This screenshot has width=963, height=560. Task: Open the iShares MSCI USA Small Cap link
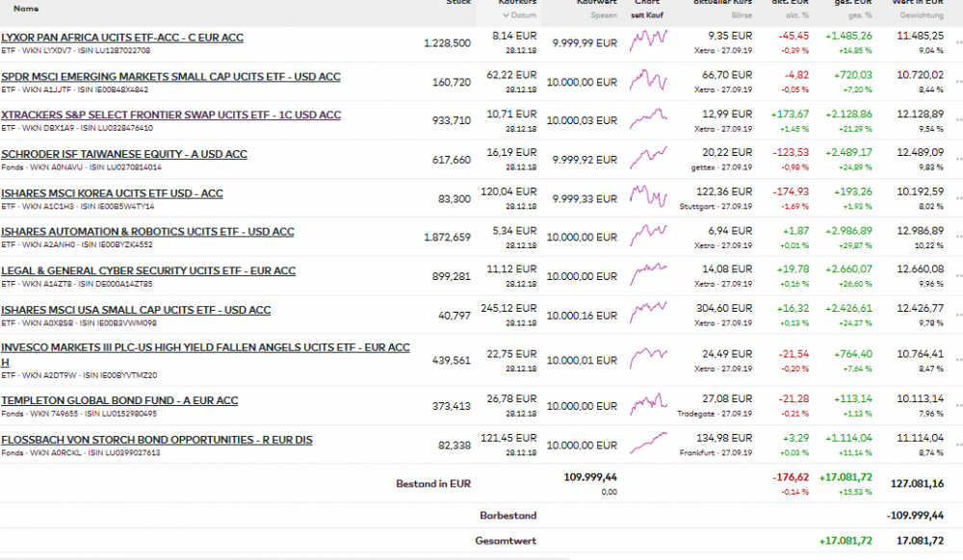click(x=136, y=310)
